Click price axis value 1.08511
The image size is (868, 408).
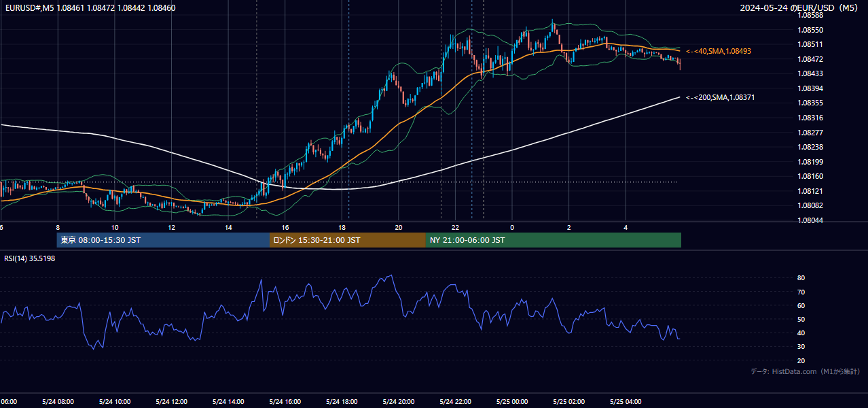(x=810, y=44)
